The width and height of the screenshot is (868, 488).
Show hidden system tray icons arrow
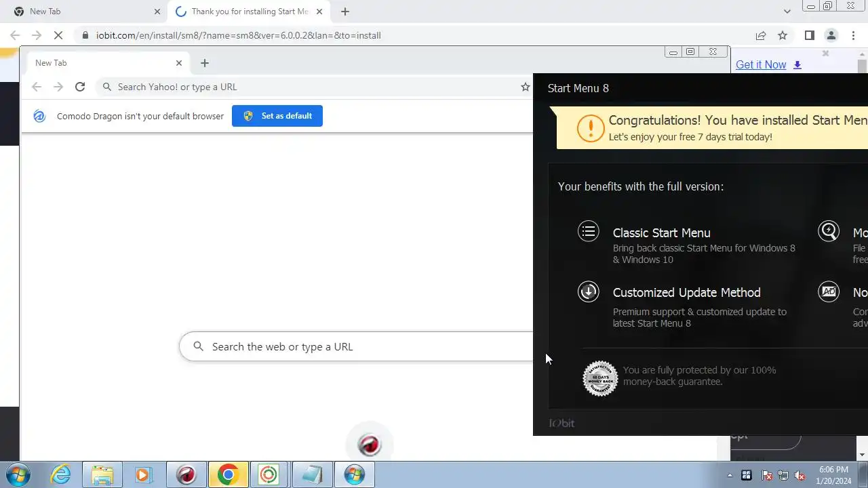click(730, 476)
